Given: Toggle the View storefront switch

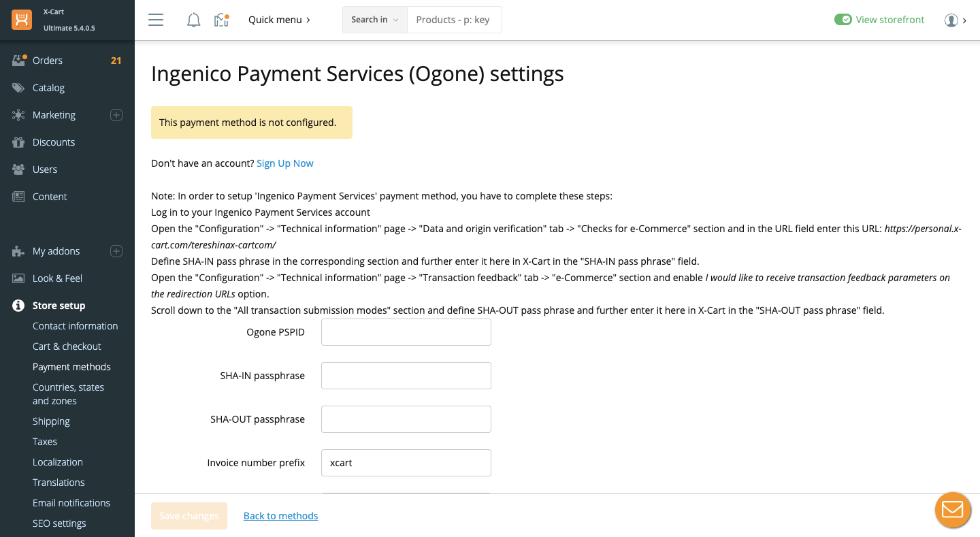Looking at the screenshot, I should (843, 20).
